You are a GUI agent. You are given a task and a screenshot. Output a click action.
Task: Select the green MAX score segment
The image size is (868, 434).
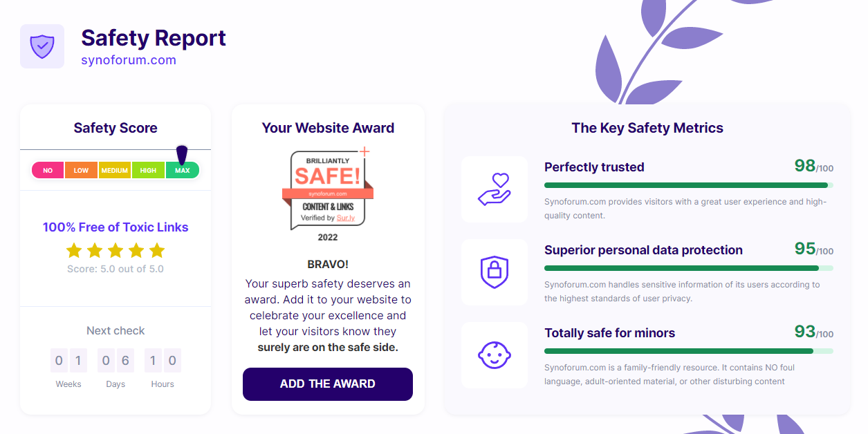tap(183, 170)
